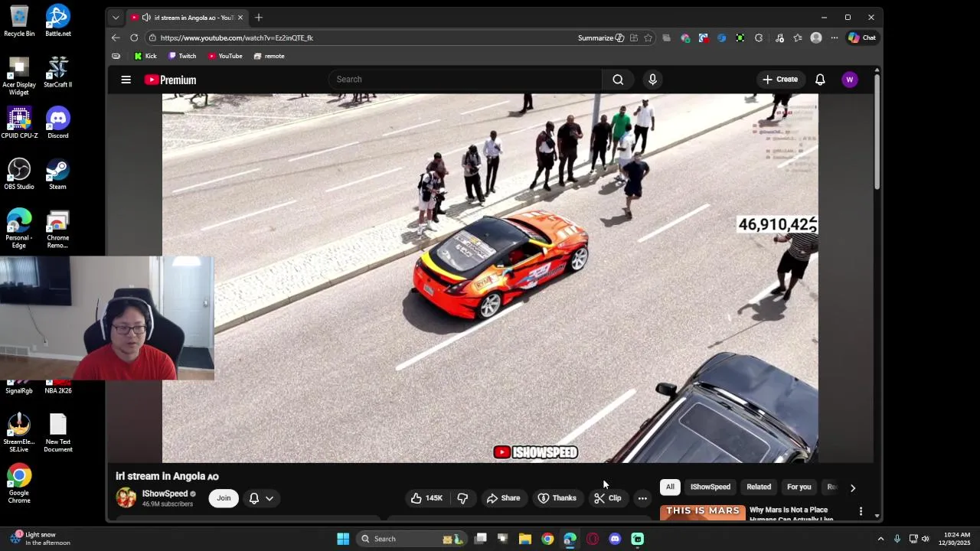Click the YouTube page vertical scrollbar
The image size is (980, 551).
[x=877, y=130]
